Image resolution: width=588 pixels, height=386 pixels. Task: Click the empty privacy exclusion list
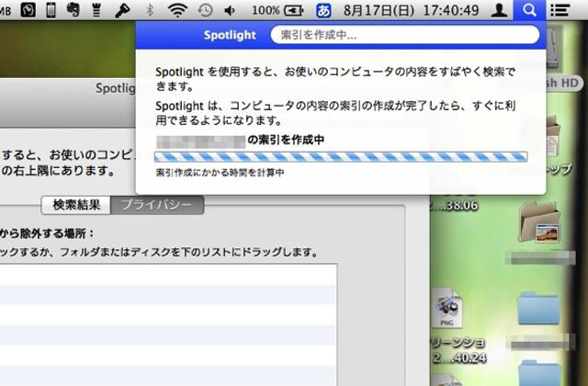165,322
